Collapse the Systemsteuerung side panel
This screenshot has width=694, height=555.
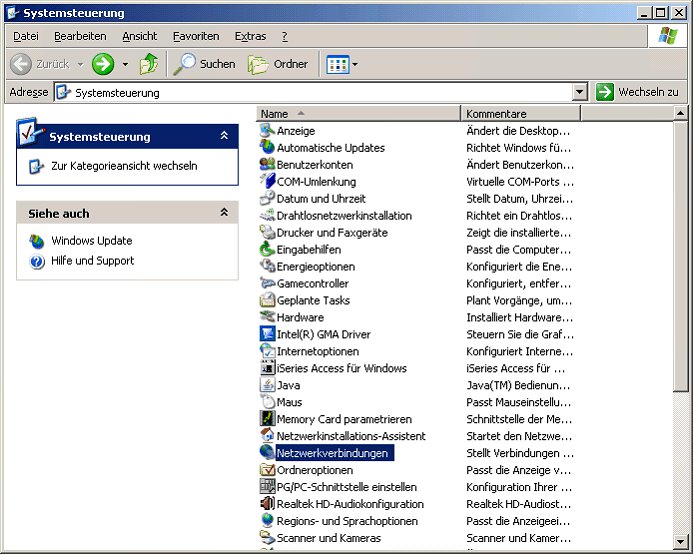point(224,136)
